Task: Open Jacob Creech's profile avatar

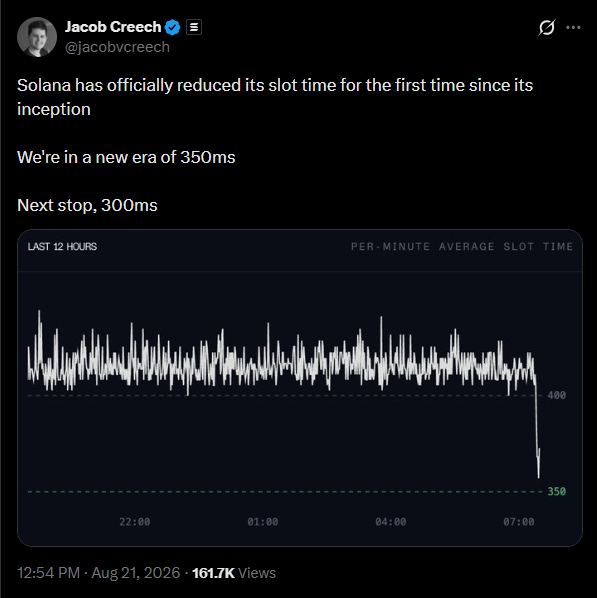Action: (37, 37)
